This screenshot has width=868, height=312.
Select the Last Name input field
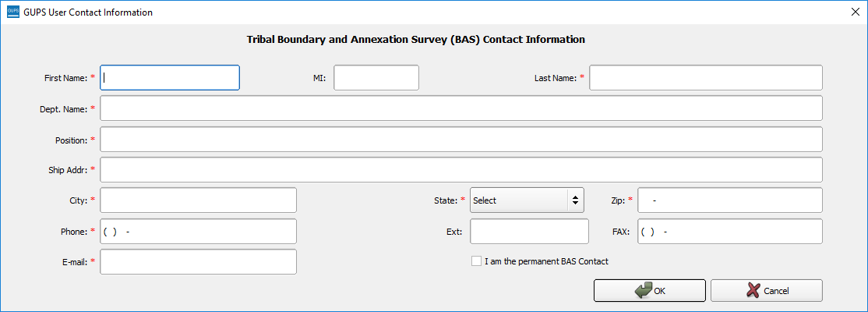(x=706, y=78)
